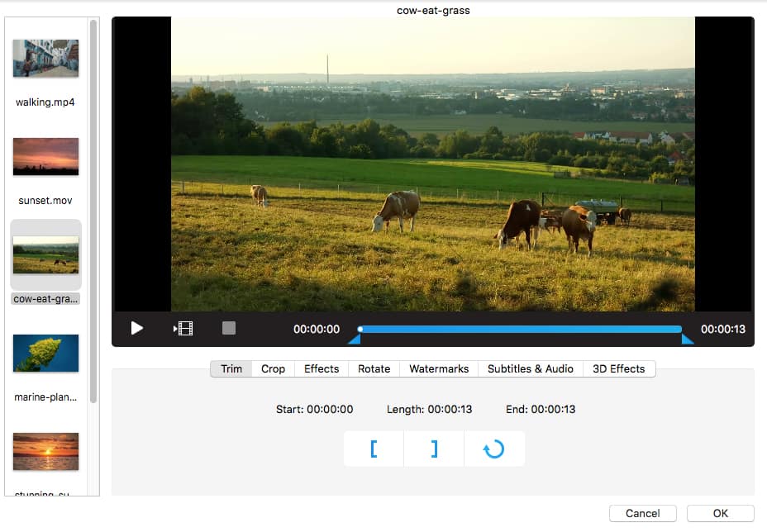Go to the Watermarks tab
Viewport: 767px width, 532px height.
click(439, 368)
